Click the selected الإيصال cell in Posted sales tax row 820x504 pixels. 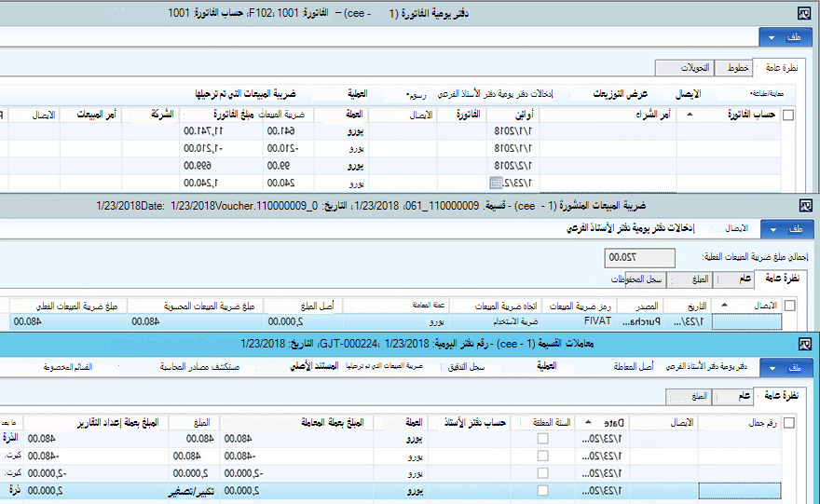tap(746, 322)
